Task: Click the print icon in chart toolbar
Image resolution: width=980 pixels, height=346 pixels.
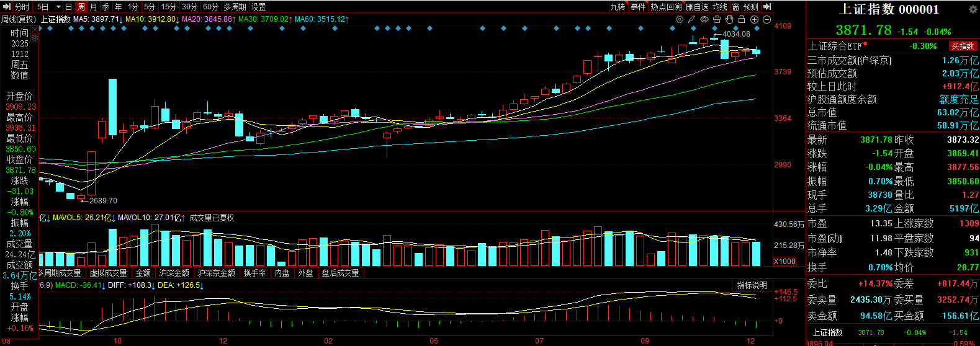Action: point(717,20)
